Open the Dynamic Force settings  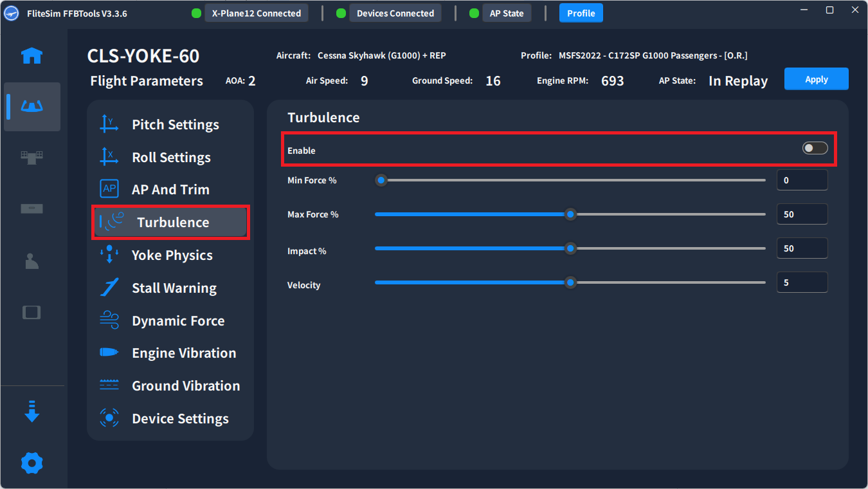tap(170, 320)
